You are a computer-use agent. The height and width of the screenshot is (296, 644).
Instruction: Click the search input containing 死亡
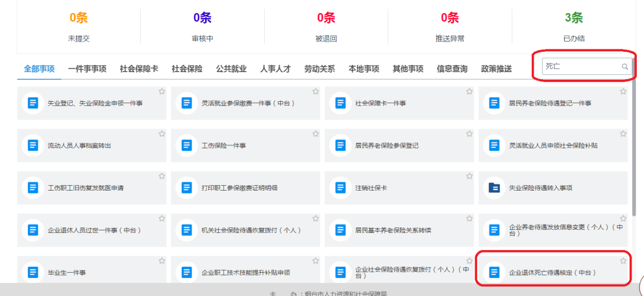[x=581, y=67]
